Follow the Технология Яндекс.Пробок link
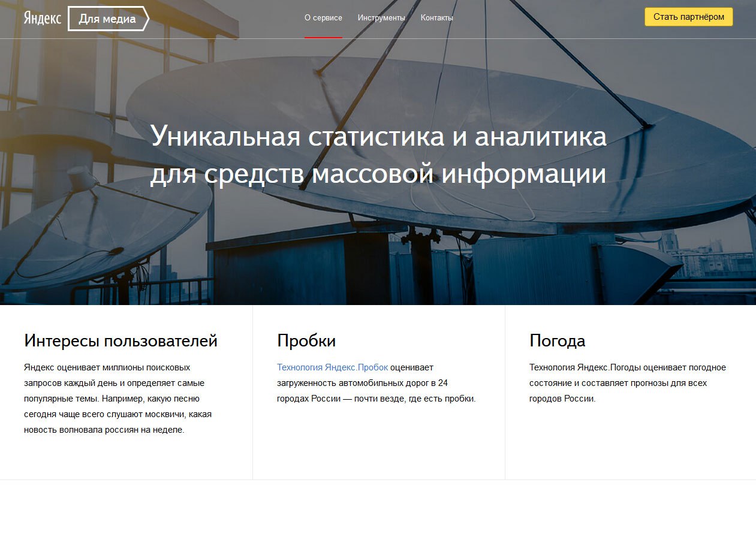Viewport: 756px width, 540px height. (x=332, y=367)
